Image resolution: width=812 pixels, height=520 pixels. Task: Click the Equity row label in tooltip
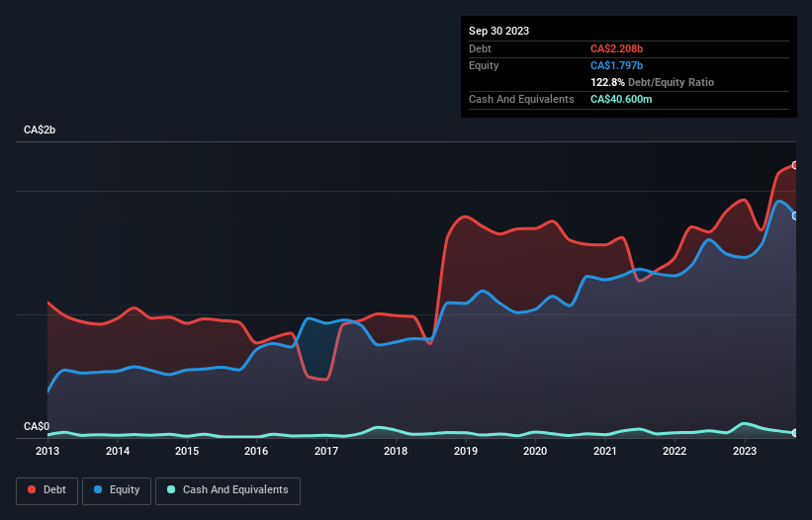coord(484,65)
